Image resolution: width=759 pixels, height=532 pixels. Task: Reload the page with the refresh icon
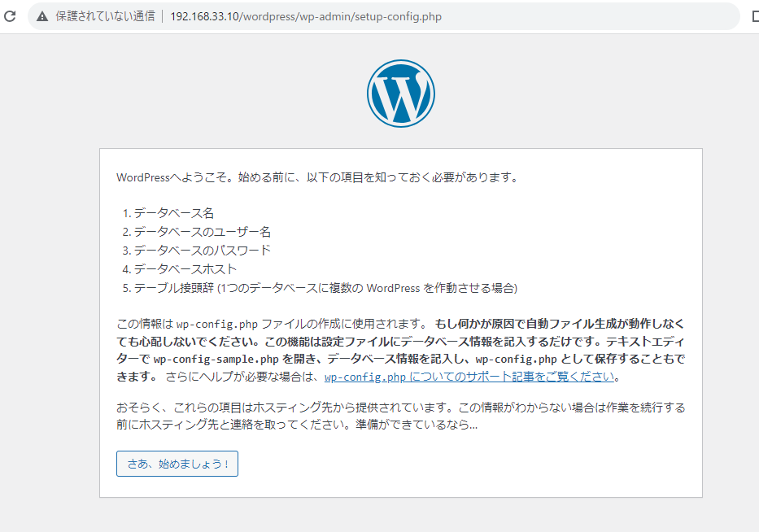click(x=10, y=16)
